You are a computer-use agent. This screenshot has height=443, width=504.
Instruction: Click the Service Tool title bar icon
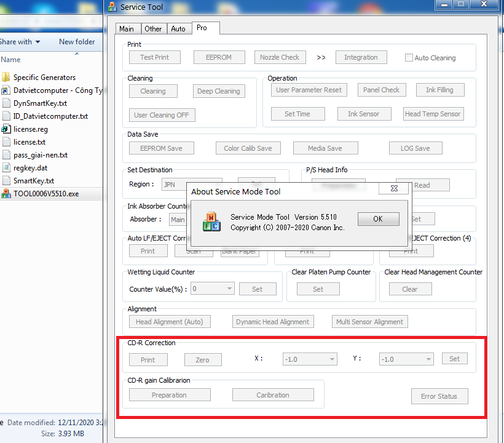coord(112,7)
